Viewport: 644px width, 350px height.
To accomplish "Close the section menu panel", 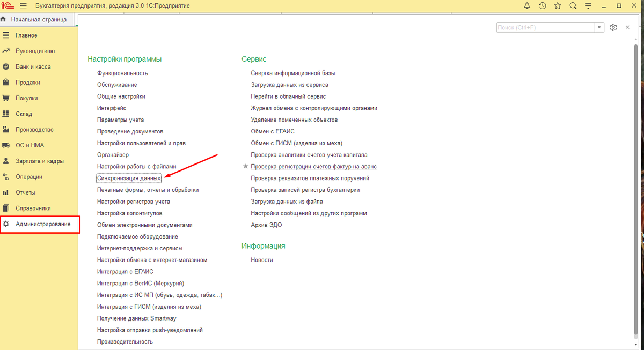I will click(628, 27).
